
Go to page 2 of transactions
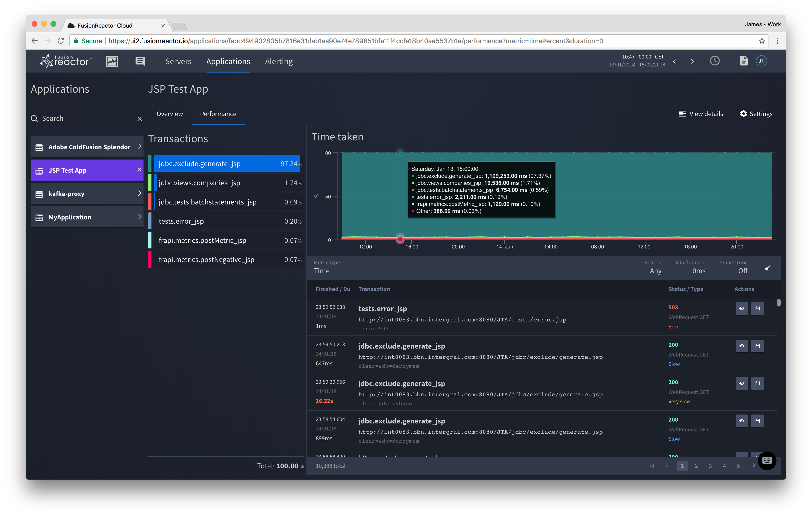(x=696, y=466)
